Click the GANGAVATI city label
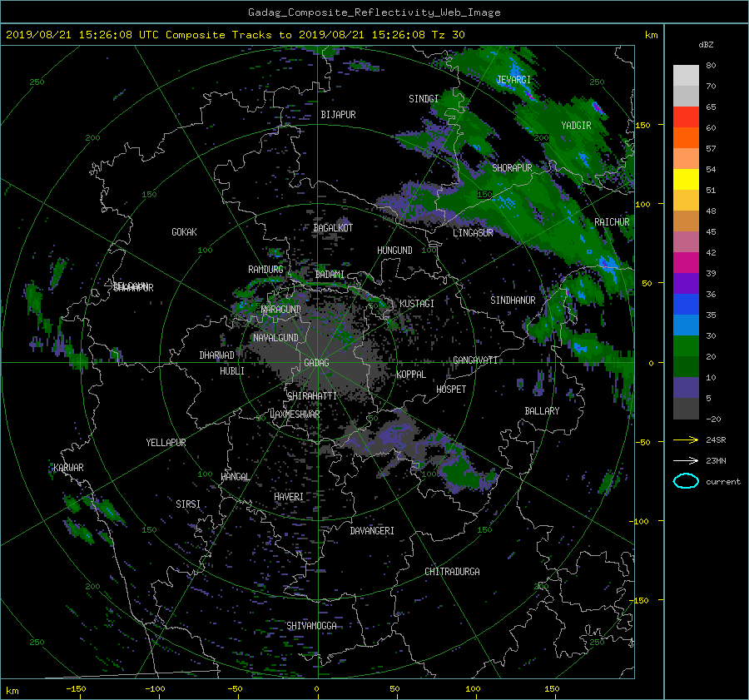 (x=475, y=360)
